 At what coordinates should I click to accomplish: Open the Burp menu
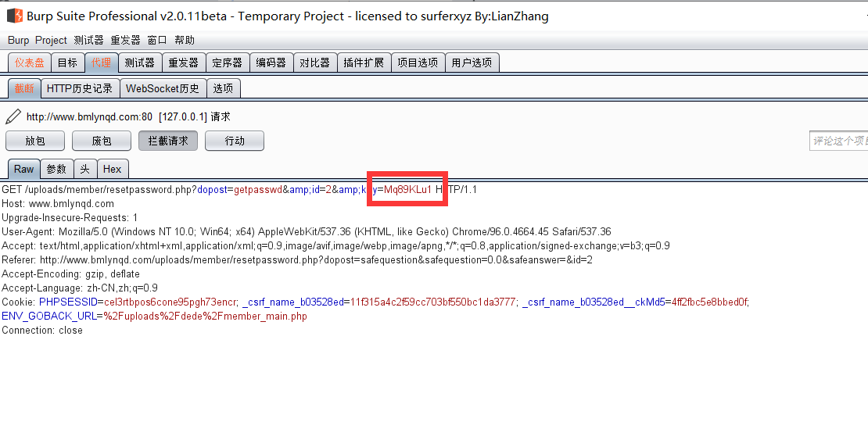[18, 41]
